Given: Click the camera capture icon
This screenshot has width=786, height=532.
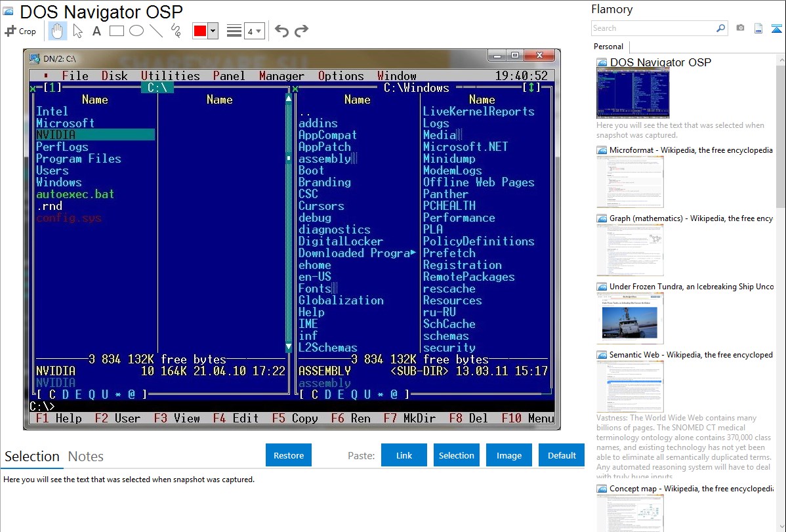Looking at the screenshot, I should [740, 28].
